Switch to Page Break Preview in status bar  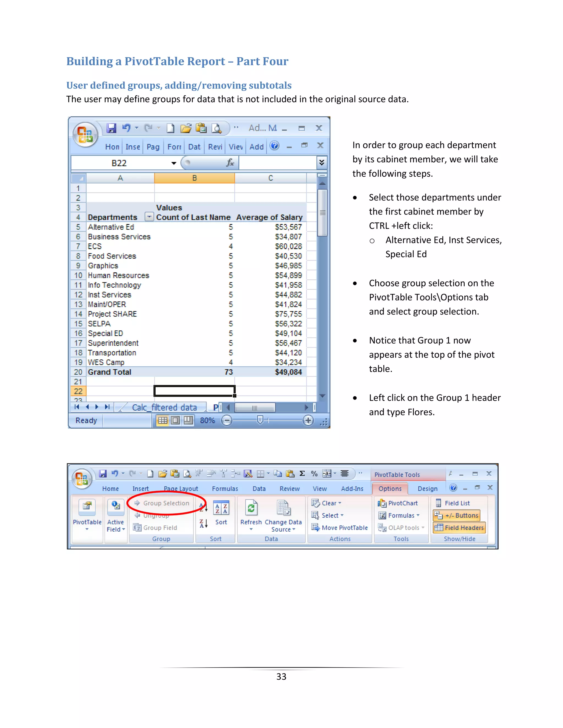(x=188, y=420)
